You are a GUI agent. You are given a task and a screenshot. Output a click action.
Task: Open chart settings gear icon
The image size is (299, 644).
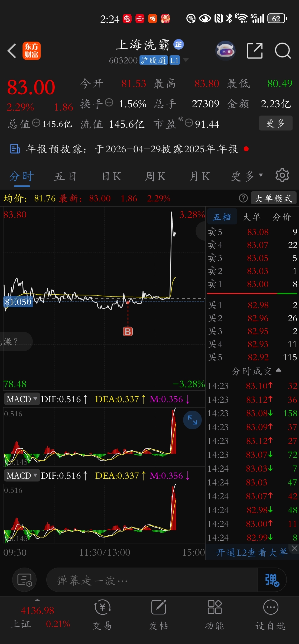tap(282, 175)
